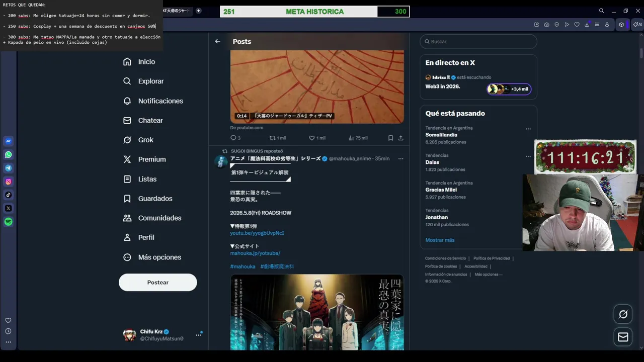Click the Postear button

tap(157, 283)
